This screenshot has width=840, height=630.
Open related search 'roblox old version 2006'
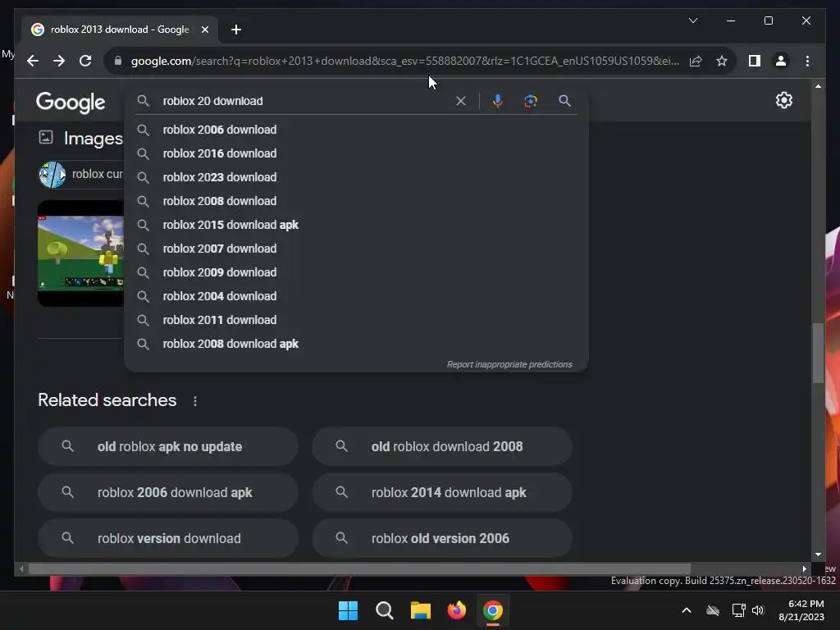[442, 538]
